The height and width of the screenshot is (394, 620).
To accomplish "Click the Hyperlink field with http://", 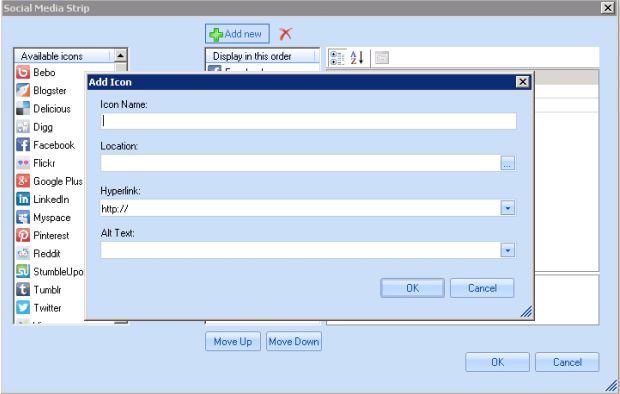I will click(x=300, y=208).
